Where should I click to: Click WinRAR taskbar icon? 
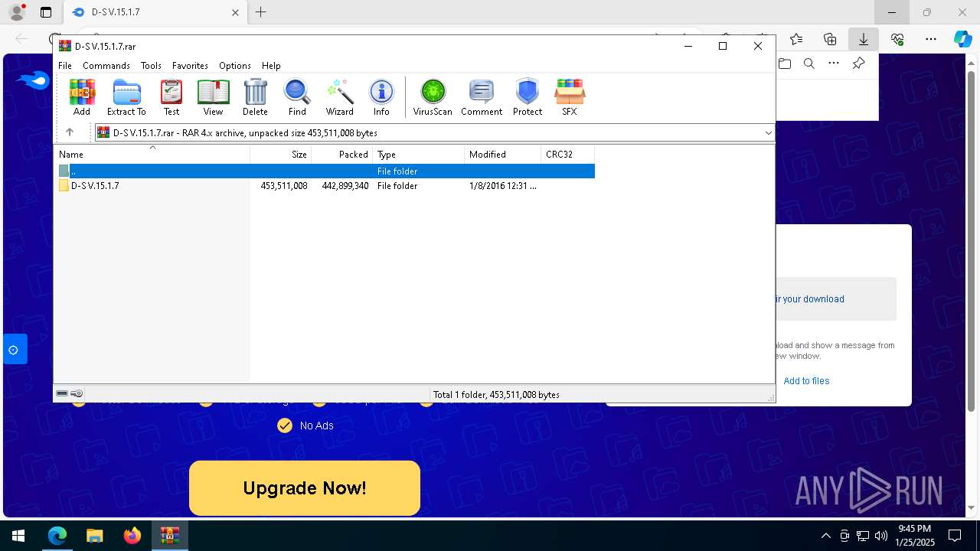pyautogui.click(x=169, y=536)
